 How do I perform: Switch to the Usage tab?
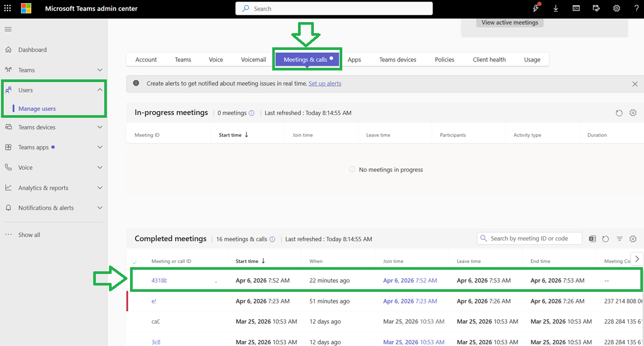(x=532, y=59)
